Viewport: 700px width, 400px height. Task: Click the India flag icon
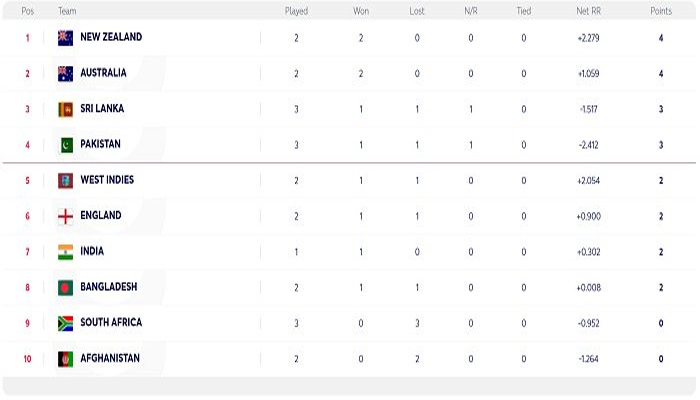click(66, 252)
